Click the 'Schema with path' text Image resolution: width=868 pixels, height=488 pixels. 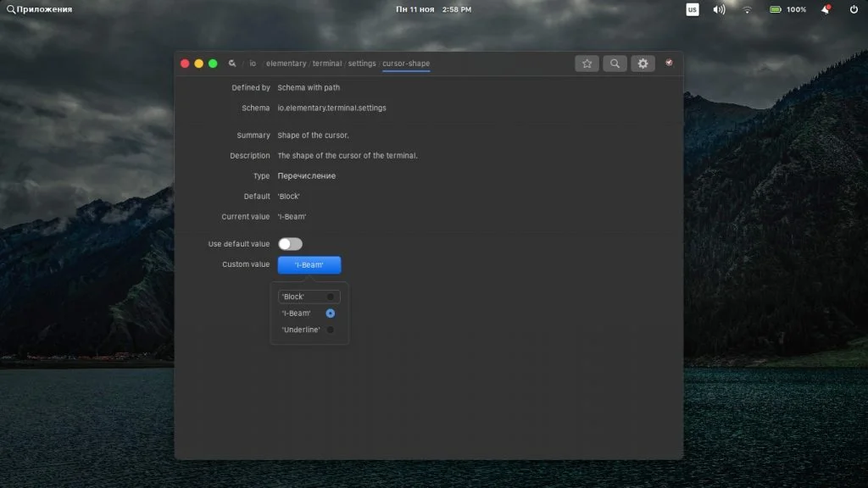(x=309, y=87)
